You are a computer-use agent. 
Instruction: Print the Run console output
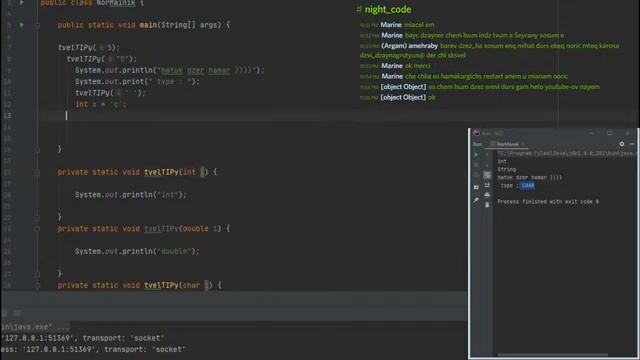tap(487, 195)
